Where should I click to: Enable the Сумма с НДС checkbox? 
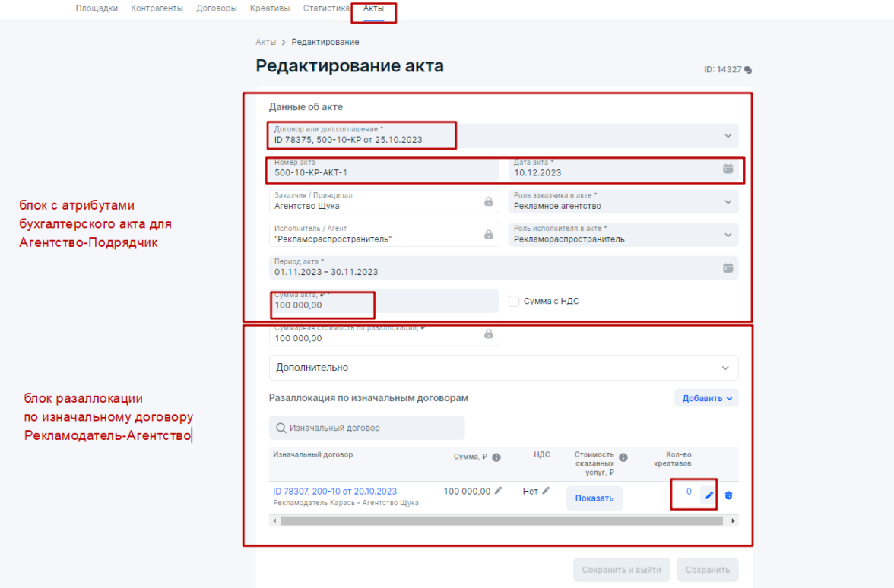514,301
